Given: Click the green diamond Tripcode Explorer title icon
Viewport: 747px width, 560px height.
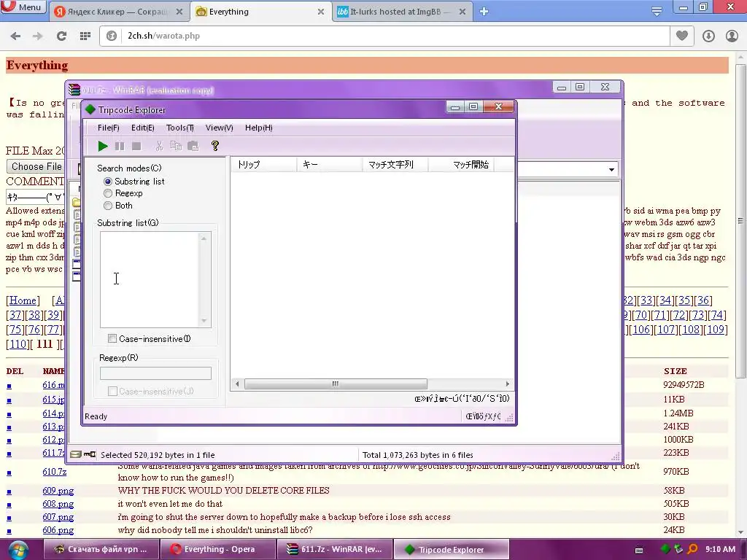Looking at the screenshot, I should (x=90, y=109).
